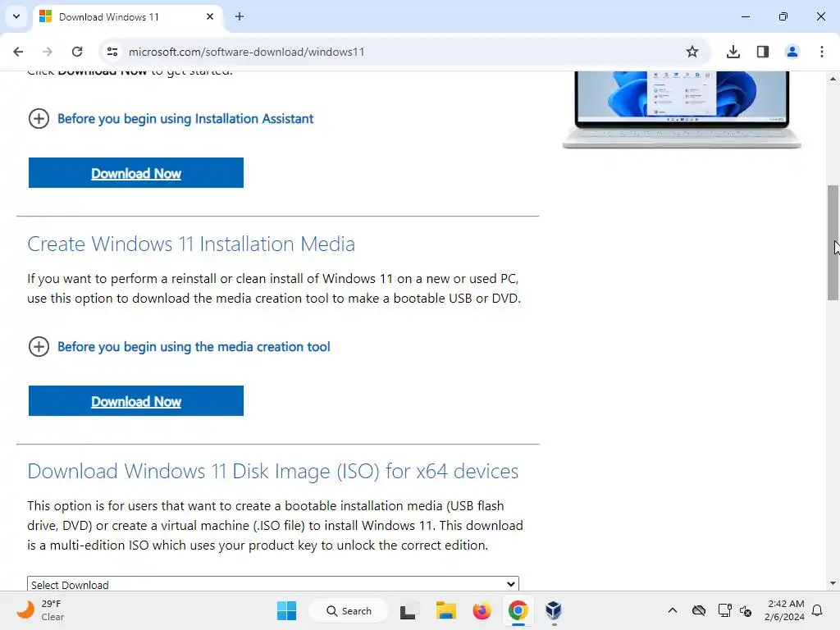Image resolution: width=840 pixels, height=630 pixels.
Task: Open VirtualBox from the taskbar
Action: [x=554, y=610]
